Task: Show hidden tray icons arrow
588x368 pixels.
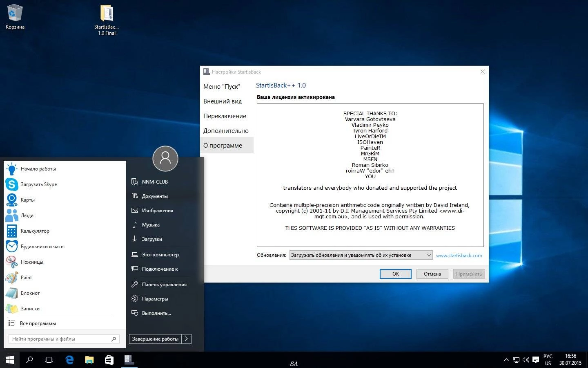Action: tap(506, 360)
